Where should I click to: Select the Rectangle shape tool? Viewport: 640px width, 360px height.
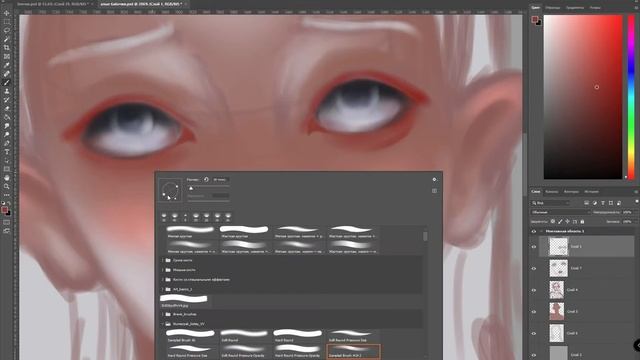click(x=7, y=169)
